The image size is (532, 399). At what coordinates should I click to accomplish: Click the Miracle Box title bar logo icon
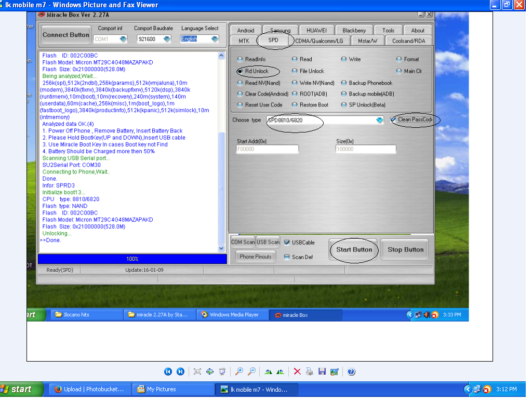pos(42,15)
